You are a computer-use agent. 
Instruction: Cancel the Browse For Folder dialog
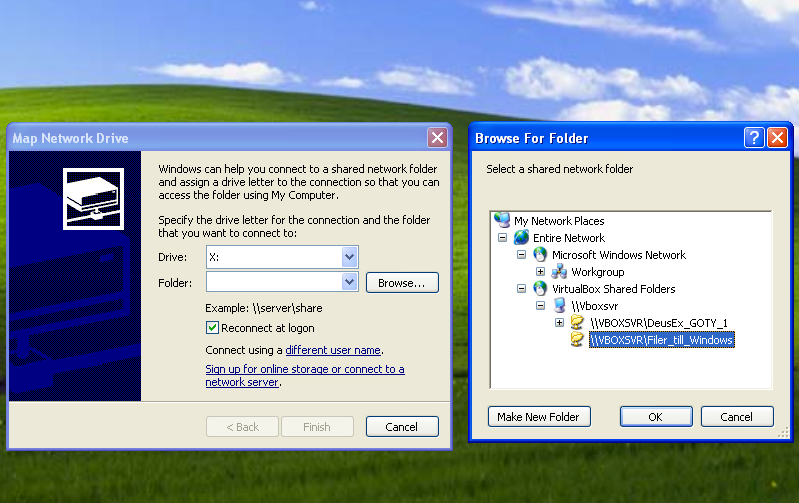(x=737, y=417)
